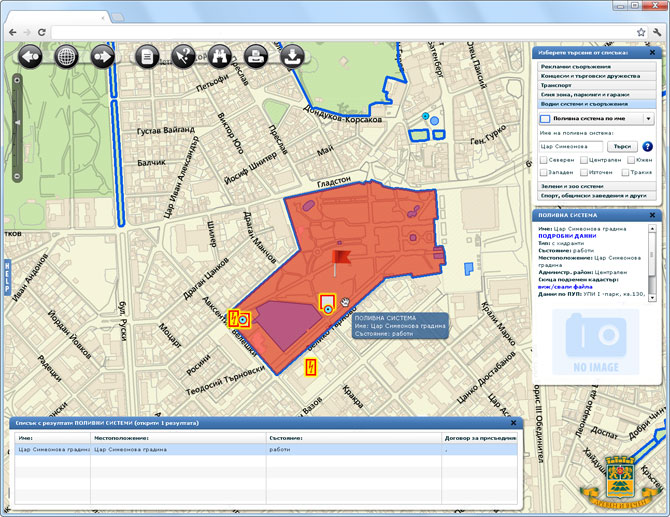
Task: Open the binoculars search tool
Action: coord(220,56)
